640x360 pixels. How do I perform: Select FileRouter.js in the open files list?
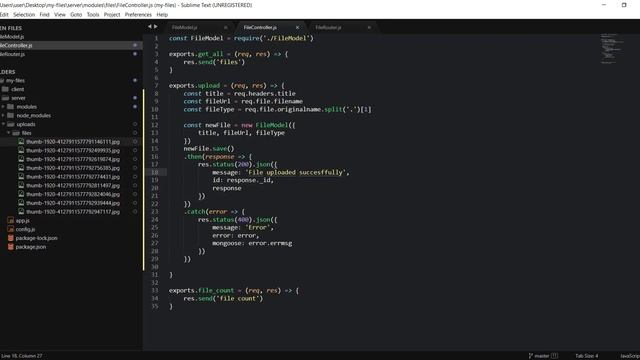[x=71, y=54]
